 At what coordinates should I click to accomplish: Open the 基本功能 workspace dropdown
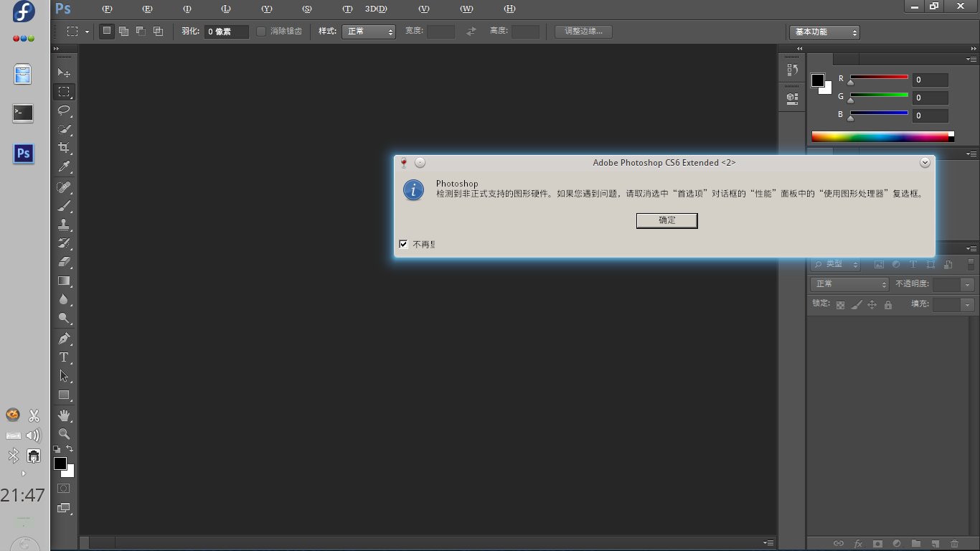(824, 32)
